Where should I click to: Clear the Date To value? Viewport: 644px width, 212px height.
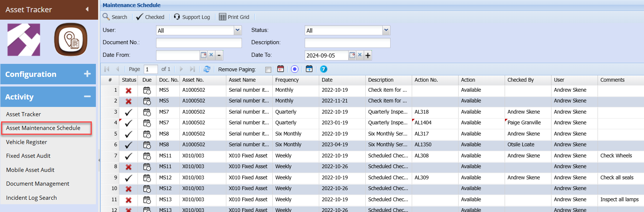click(x=360, y=55)
